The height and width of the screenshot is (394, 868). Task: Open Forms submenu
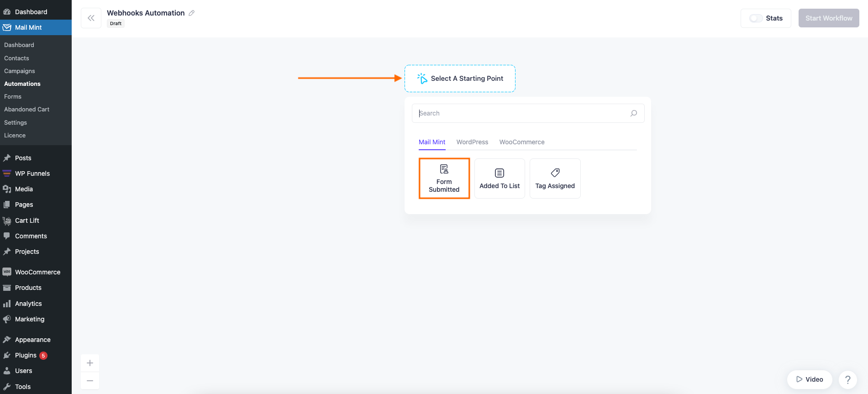click(13, 96)
